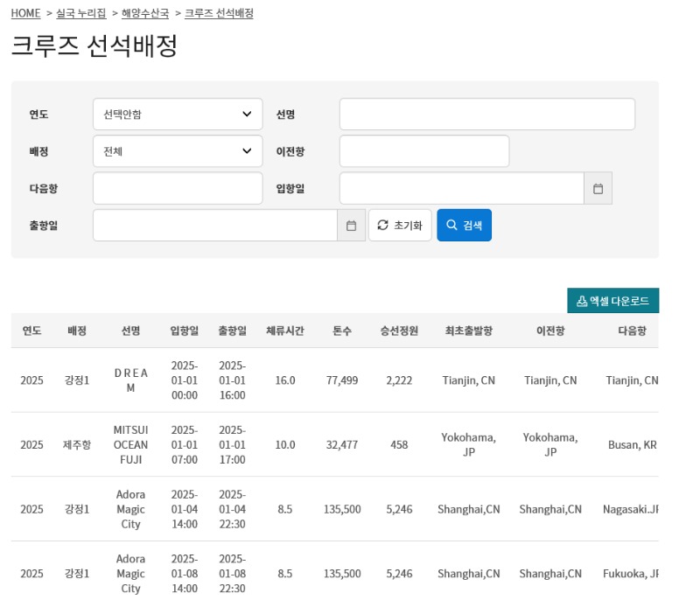Click inside the 출항일 date field
This screenshot has height=600, width=700.
pos(215,226)
